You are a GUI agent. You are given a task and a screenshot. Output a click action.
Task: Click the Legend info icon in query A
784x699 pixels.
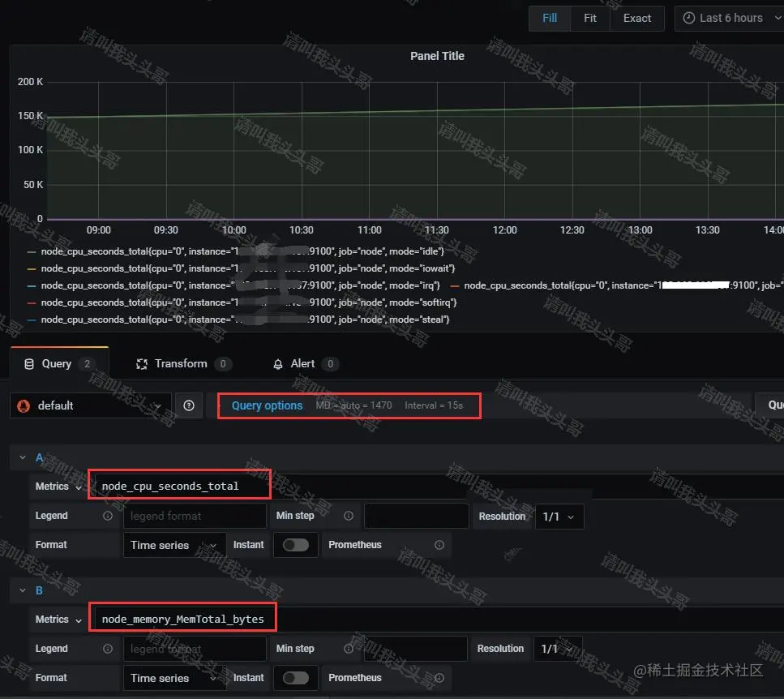tap(109, 516)
